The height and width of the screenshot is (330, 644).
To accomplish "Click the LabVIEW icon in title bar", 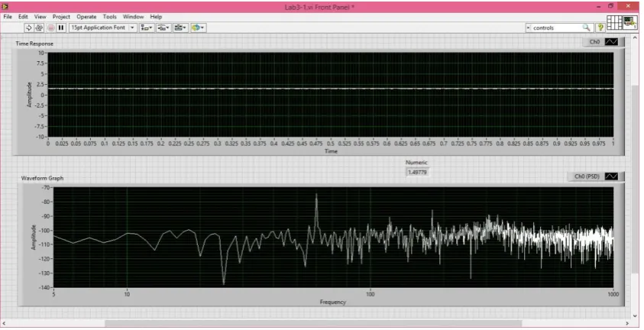I will 5,7.
